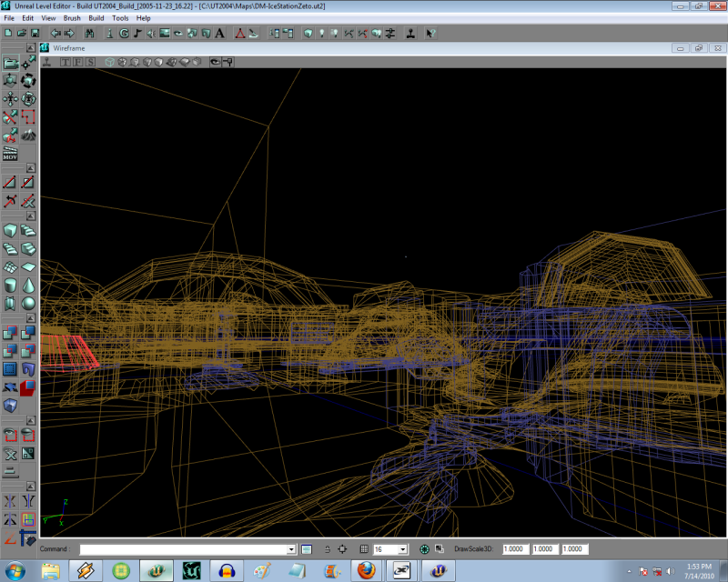
Task: Toggle the grid snap icon in status bar
Action: [364, 549]
